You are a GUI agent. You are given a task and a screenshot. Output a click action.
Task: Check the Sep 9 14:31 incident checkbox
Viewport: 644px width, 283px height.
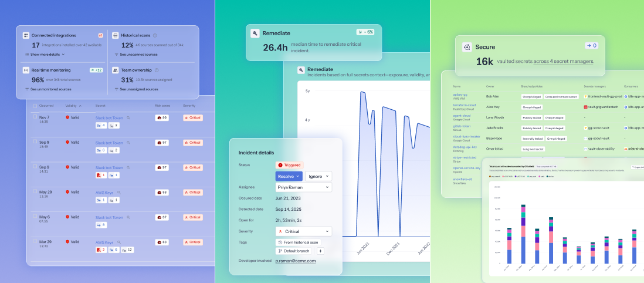[35, 167]
